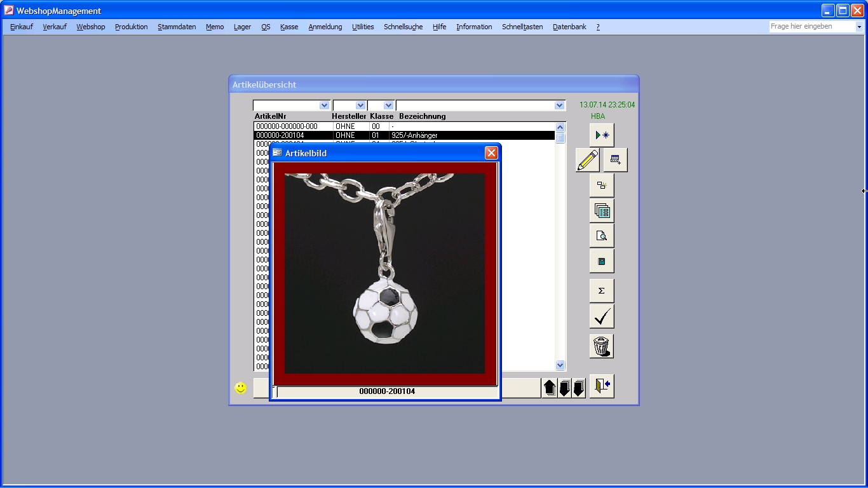Click the sigma sum icon
The width and height of the screenshot is (868, 488).
point(601,291)
